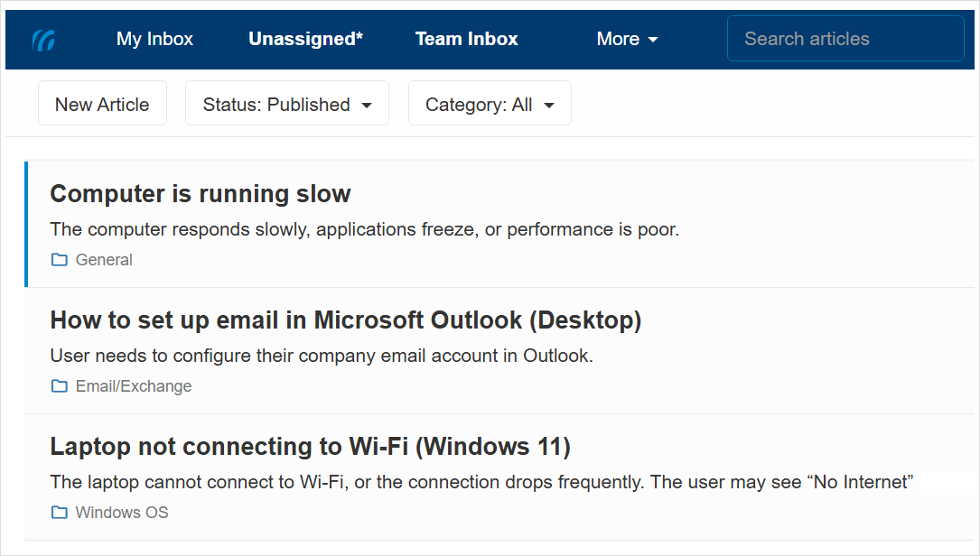Open the More dropdown menu

click(627, 39)
